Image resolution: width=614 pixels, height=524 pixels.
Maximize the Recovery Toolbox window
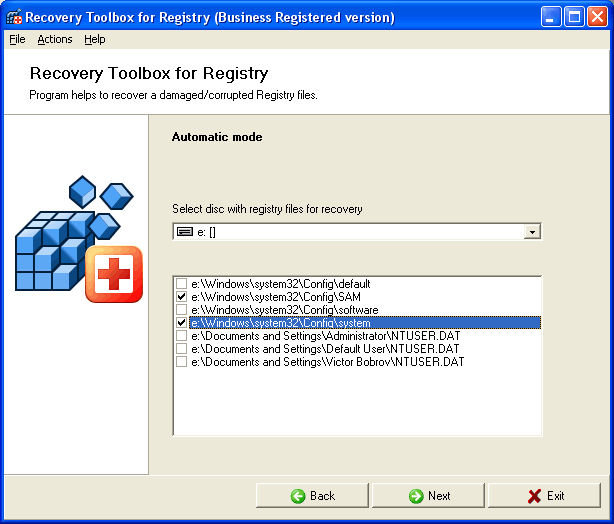pyautogui.click(x=574, y=17)
